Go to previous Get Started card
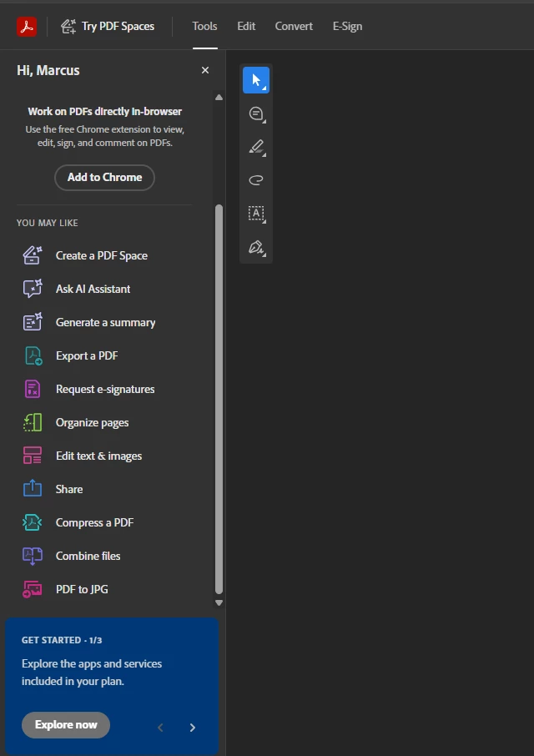The height and width of the screenshot is (756, 534). (x=160, y=728)
